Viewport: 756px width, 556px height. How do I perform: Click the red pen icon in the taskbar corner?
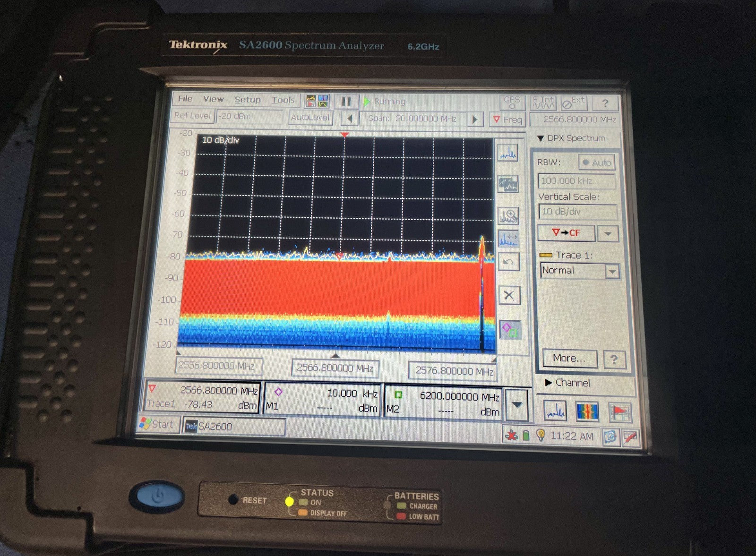(x=630, y=438)
